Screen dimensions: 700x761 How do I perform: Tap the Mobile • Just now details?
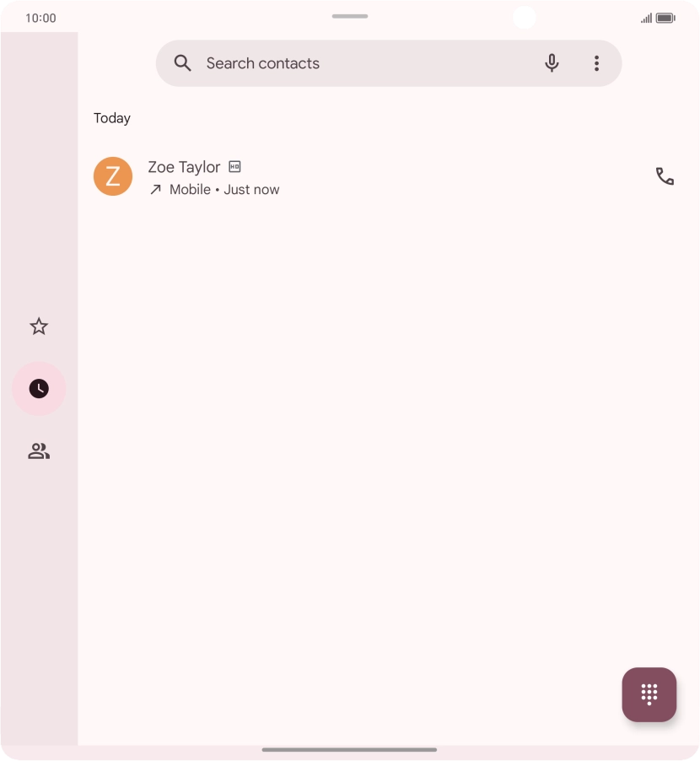[x=224, y=189]
